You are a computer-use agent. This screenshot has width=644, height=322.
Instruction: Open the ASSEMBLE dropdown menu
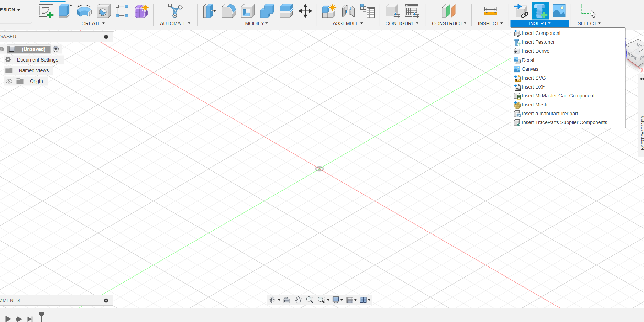348,23
